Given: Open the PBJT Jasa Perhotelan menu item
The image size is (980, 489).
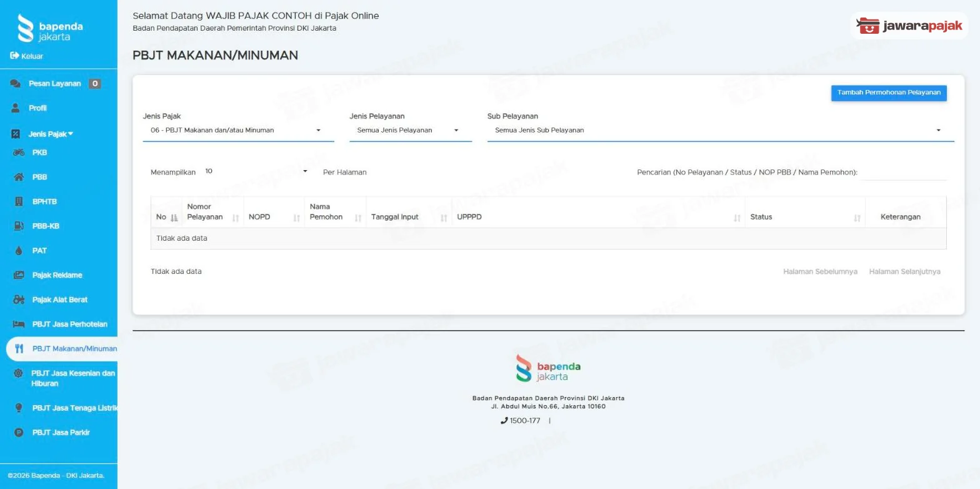Looking at the screenshot, I should pyautogui.click(x=70, y=324).
